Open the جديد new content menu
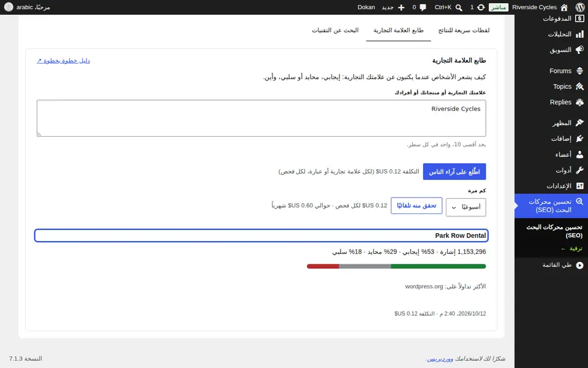The width and height of the screenshot is (588, 368). point(388,7)
